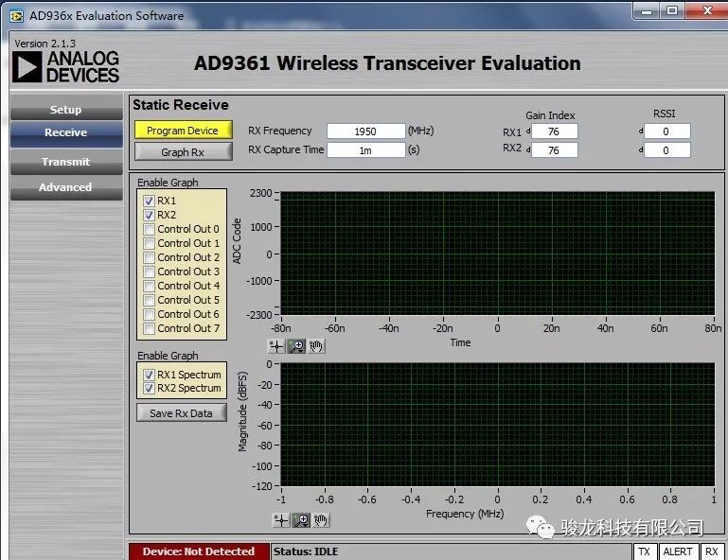This screenshot has width=728, height=560.
Task: Open the Transmit tab
Action: click(x=65, y=162)
